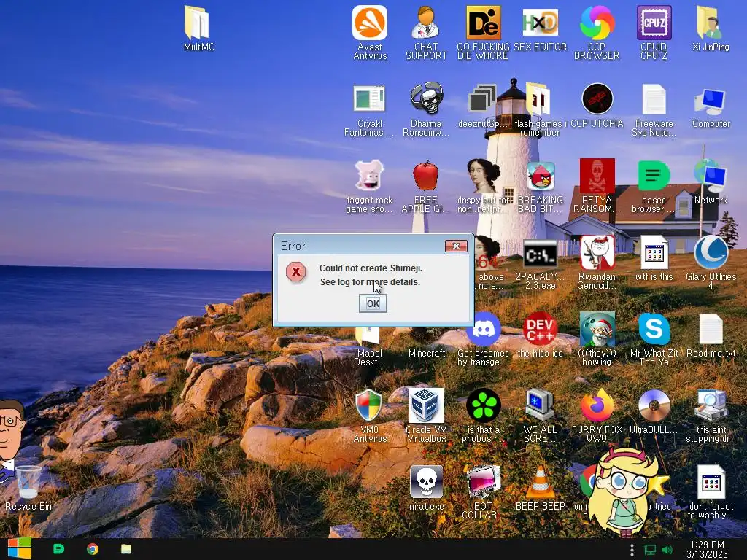Screen dimensions: 747x560
Task: Open the Computer icon
Action: pyautogui.click(x=711, y=106)
